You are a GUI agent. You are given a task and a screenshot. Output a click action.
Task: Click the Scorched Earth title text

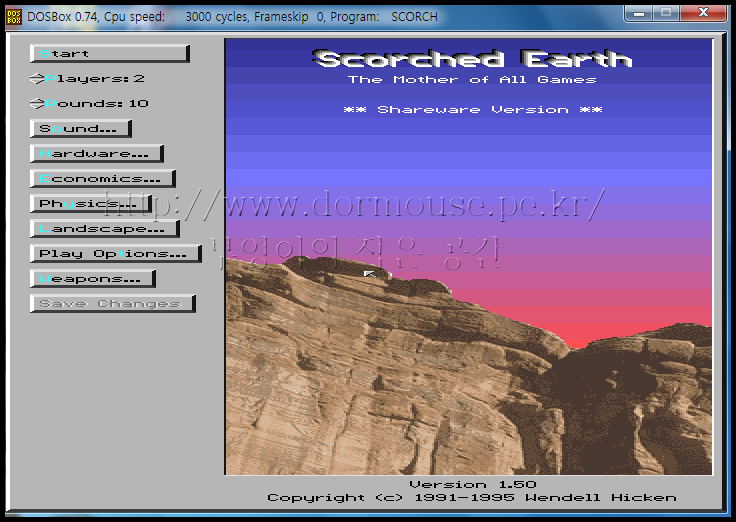pos(472,59)
